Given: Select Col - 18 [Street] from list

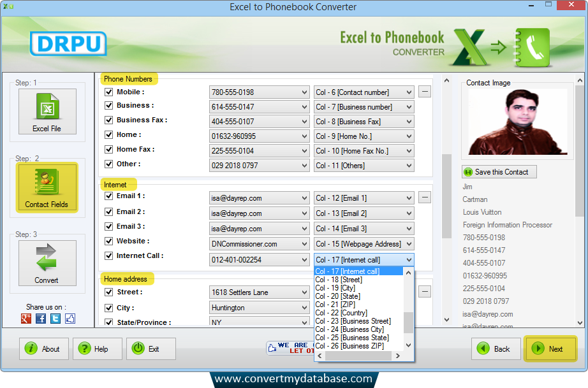Looking at the screenshot, I should pyautogui.click(x=359, y=280).
